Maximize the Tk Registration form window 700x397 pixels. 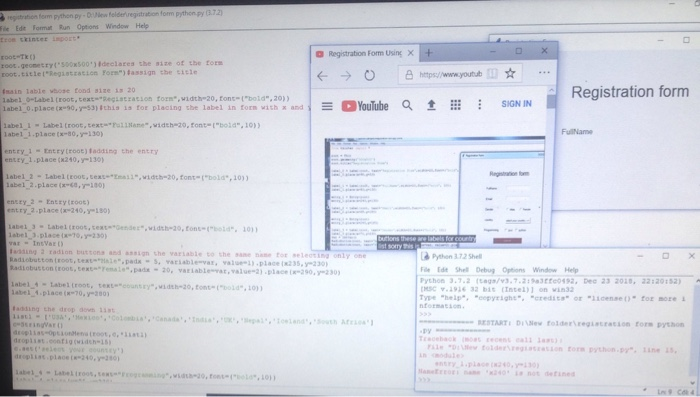click(686, 40)
